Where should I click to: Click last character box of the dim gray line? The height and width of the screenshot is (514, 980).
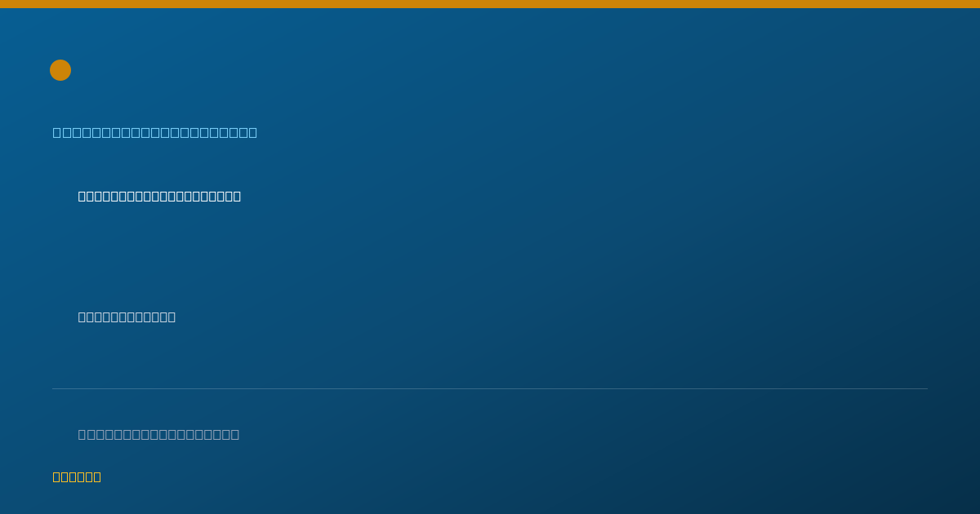click(x=235, y=434)
